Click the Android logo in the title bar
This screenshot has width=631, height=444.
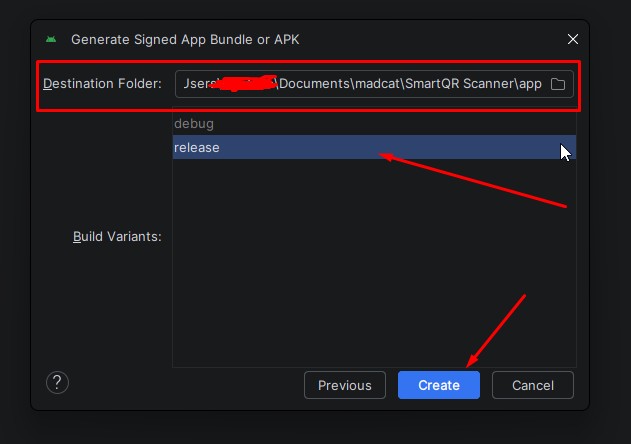(51, 39)
